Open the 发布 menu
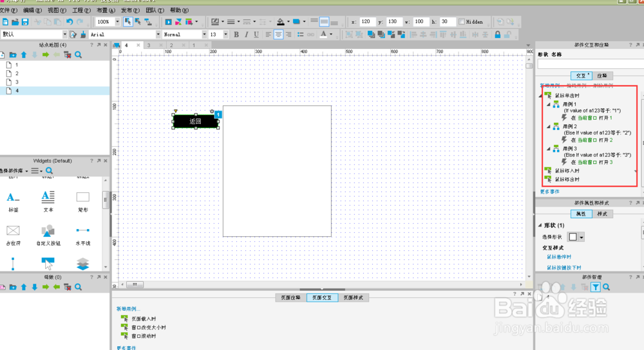644x350 pixels. (130, 10)
